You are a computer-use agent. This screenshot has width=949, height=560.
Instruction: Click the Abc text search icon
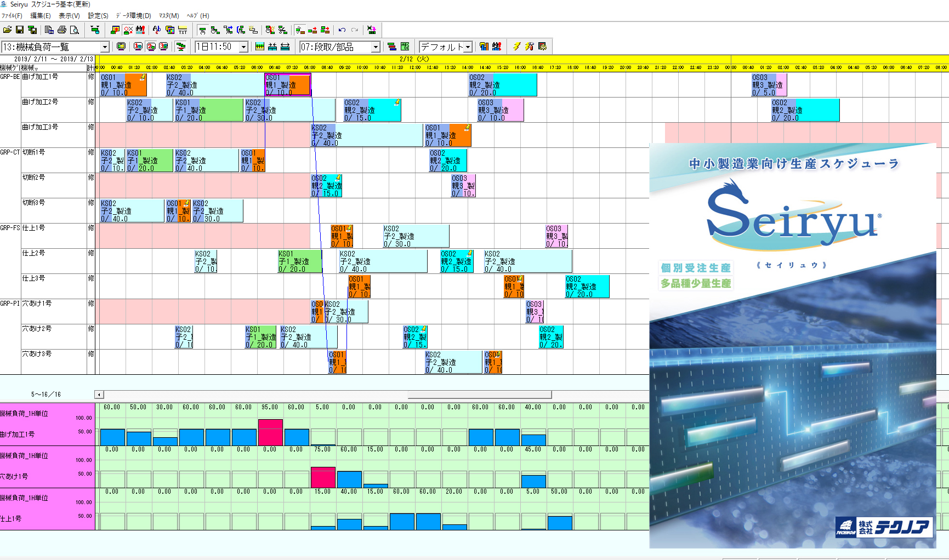tap(157, 30)
